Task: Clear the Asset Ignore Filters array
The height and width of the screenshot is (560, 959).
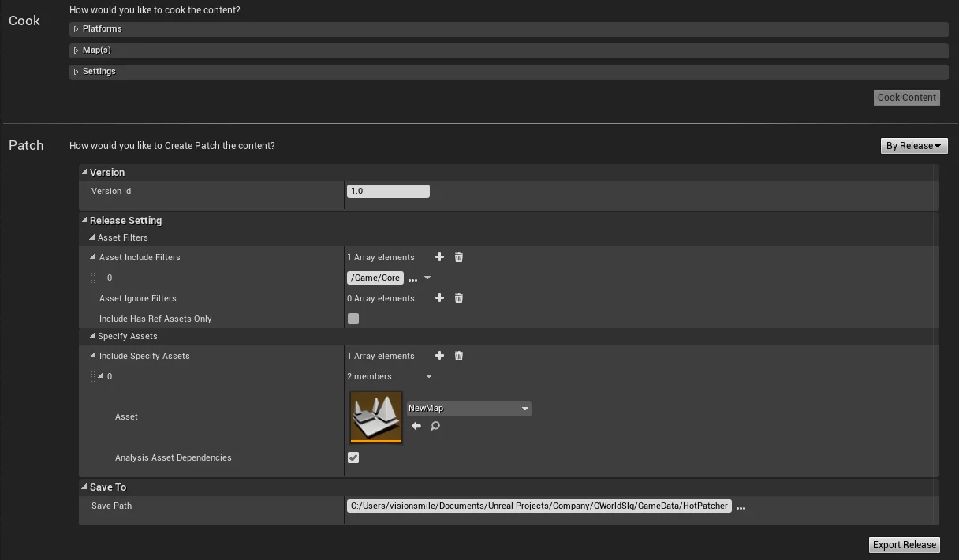Action: pyautogui.click(x=459, y=298)
